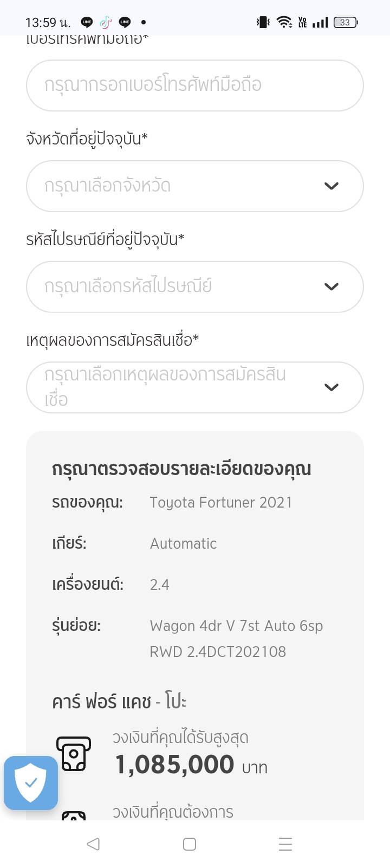
Task: Tap the first LINE notification icon
Action: pos(87,22)
